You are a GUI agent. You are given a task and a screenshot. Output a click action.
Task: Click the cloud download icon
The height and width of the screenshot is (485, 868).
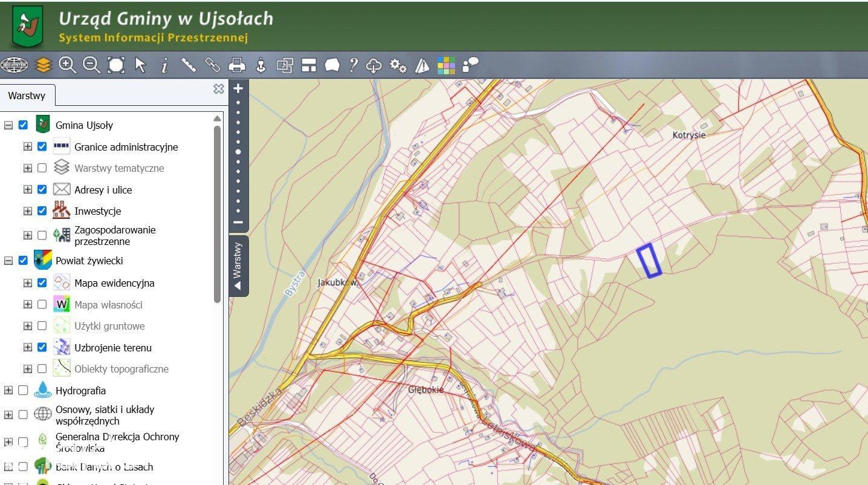point(374,65)
